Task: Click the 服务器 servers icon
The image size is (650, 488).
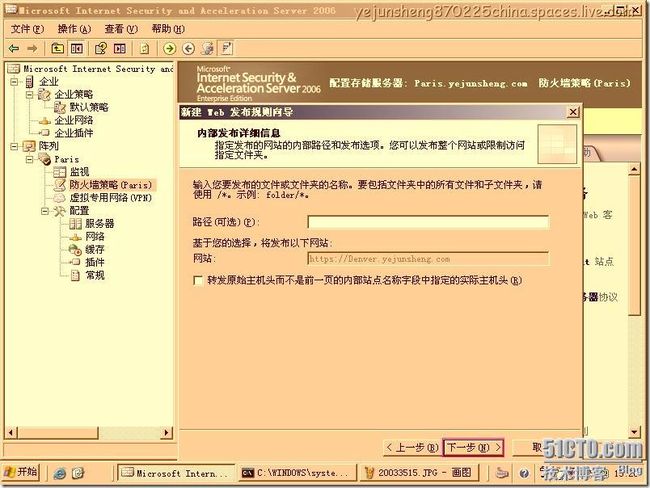Action: pyautogui.click(x=75, y=224)
